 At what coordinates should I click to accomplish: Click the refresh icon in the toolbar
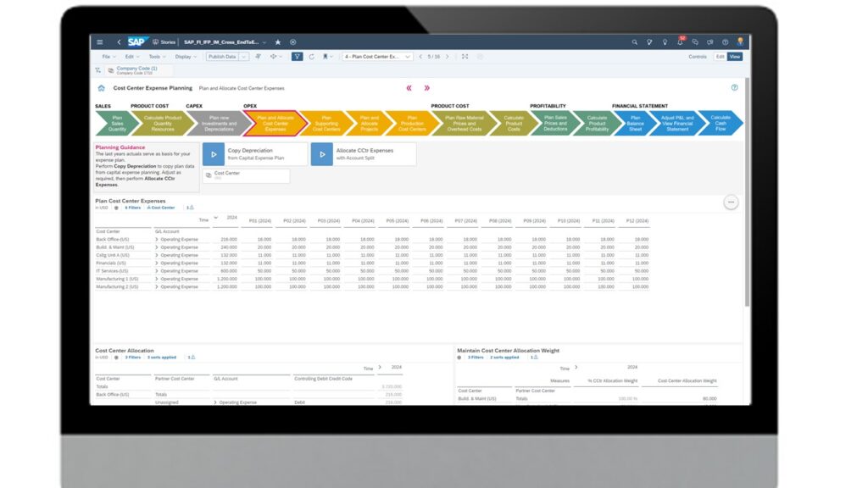coord(311,57)
